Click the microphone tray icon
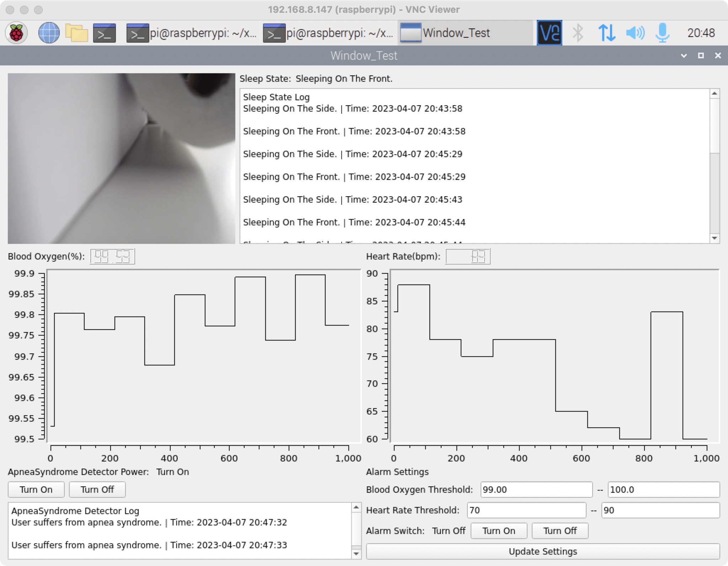 [x=662, y=33]
